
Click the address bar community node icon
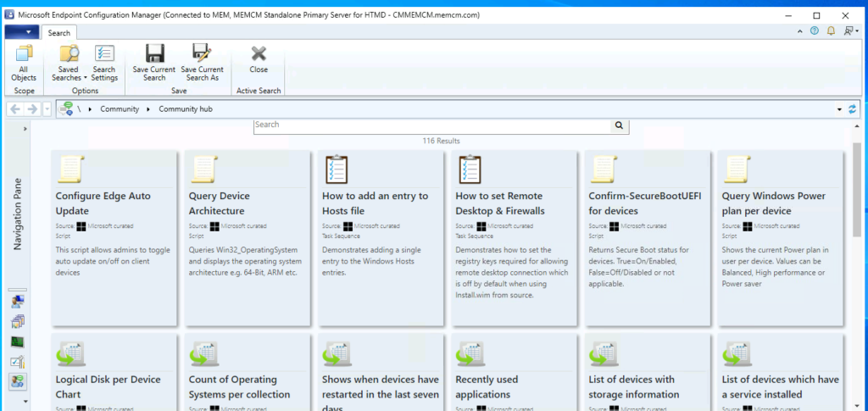coord(66,108)
